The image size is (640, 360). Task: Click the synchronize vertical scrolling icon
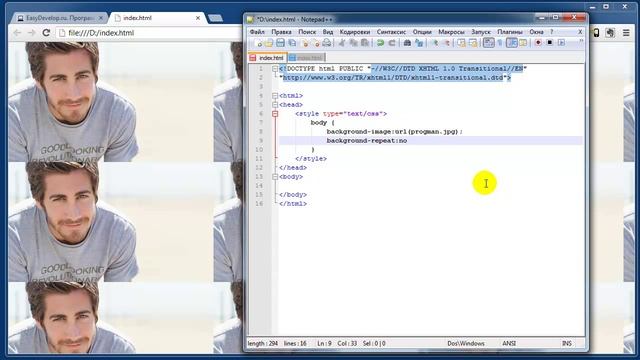point(461,43)
